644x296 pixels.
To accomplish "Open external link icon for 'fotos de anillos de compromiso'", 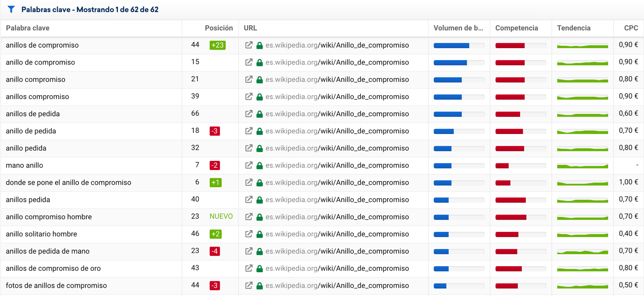I will point(249,286).
